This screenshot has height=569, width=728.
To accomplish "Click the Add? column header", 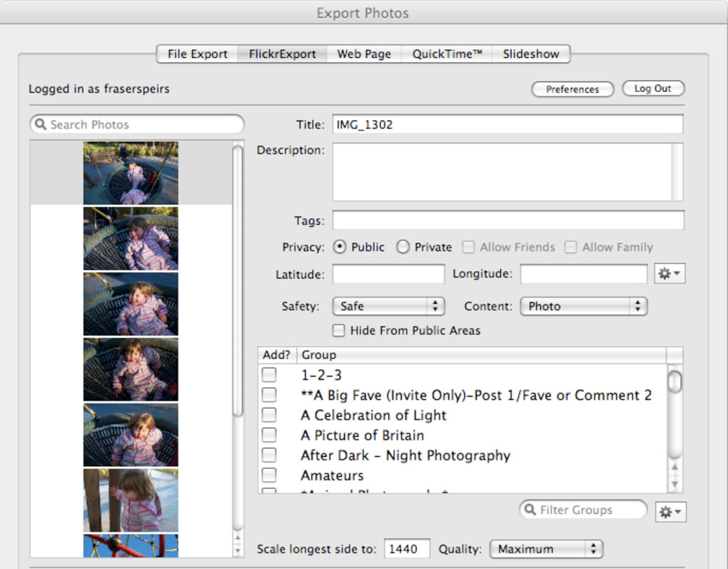I will point(277,355).
